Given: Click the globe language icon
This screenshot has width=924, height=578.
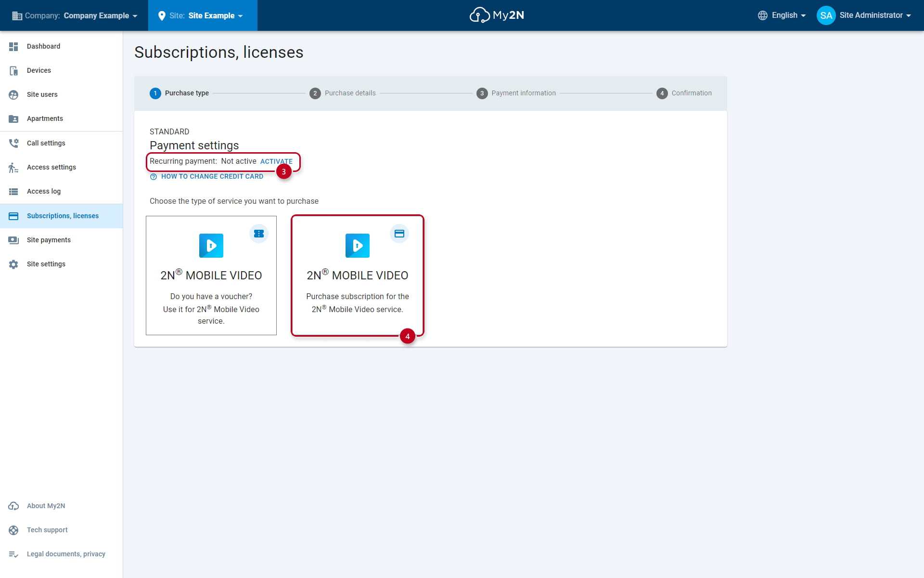Looking at the screenshot, I should 762,15.
